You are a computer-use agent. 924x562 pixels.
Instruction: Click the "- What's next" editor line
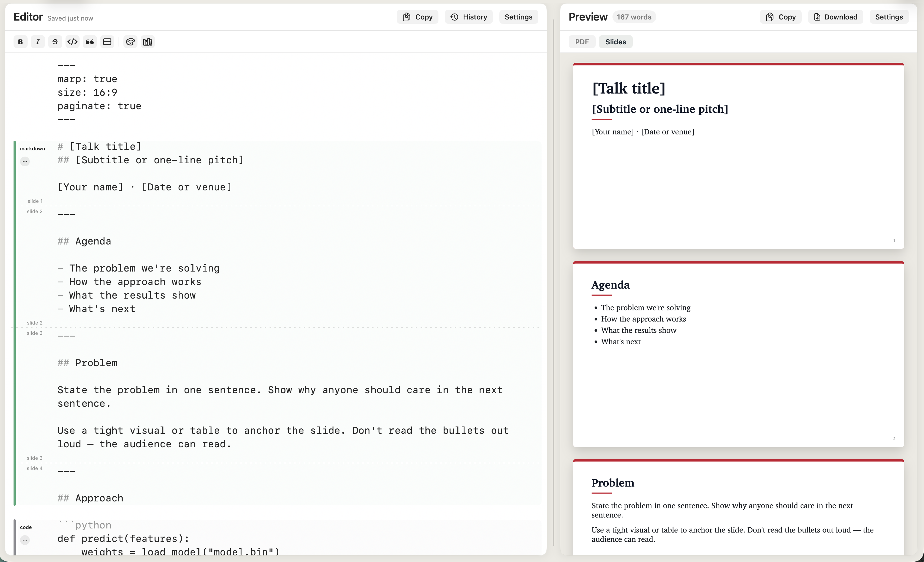(96, 309)
